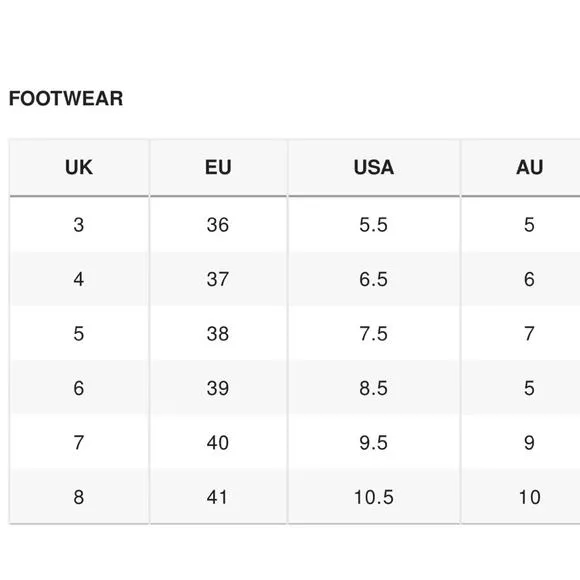This screenshot has height=580, width=580.
Task: Select the EU column header
Action: [x=218, y=167]
